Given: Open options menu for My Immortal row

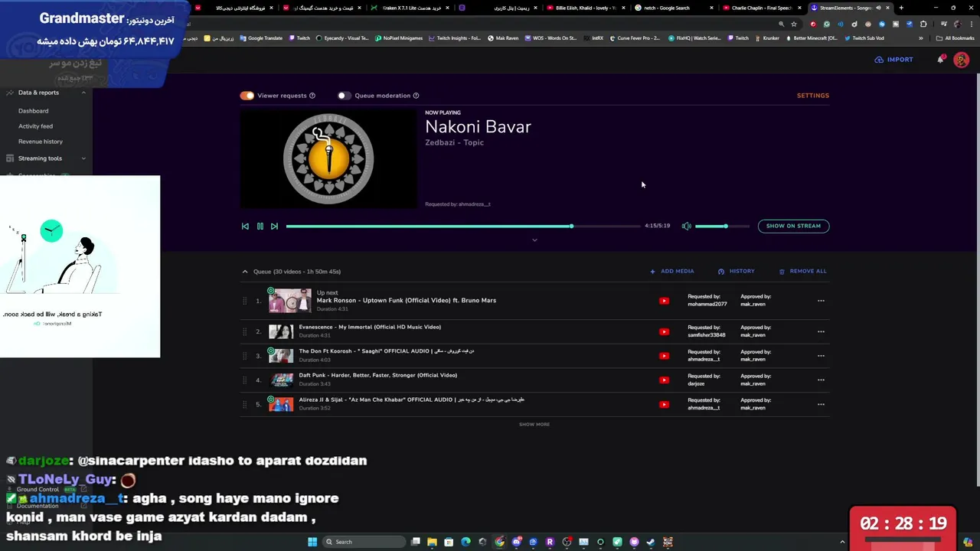Looking at the screenshot, I should pos(821,331).
